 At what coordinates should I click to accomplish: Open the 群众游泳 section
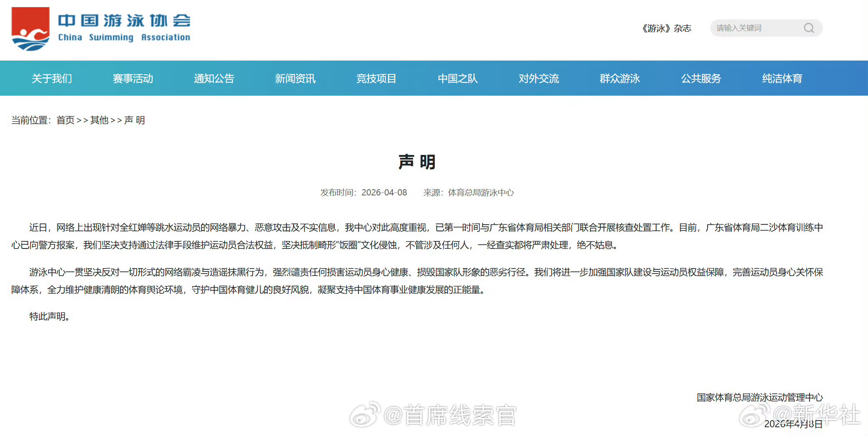pyautogui.click(x=620, y=78)
